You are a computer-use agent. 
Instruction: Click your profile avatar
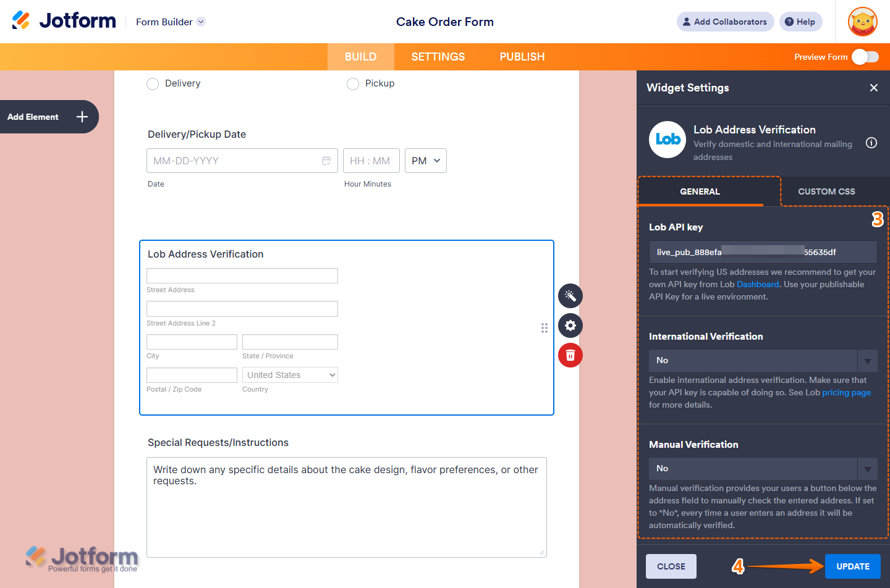[x=862, y=22]
